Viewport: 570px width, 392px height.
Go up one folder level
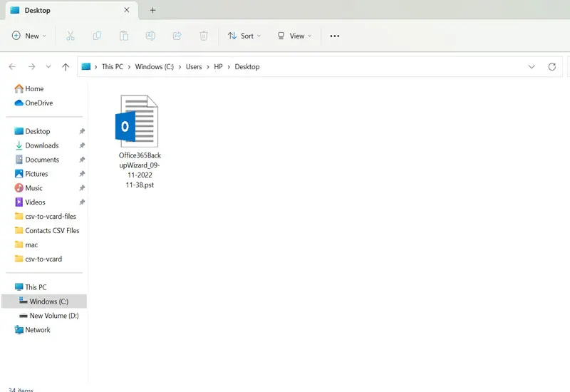pyautogui.click(x=66, y=66)
